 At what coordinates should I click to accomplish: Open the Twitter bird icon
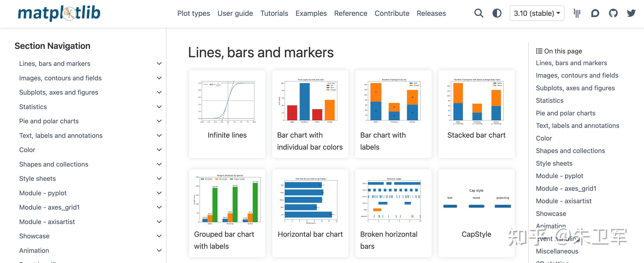(x=631, y=13)
